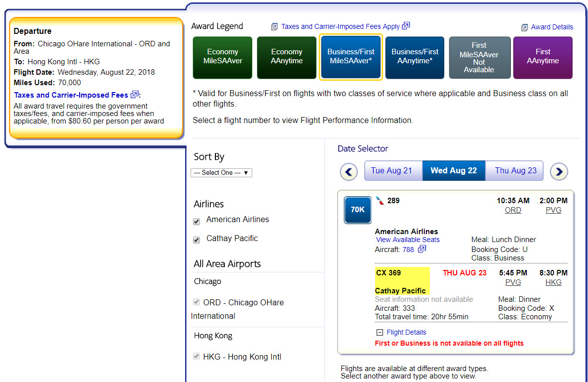Click ORD departure airport code in flight 289
This screenshot has height=382, width=588.
[x=512, y=210]
